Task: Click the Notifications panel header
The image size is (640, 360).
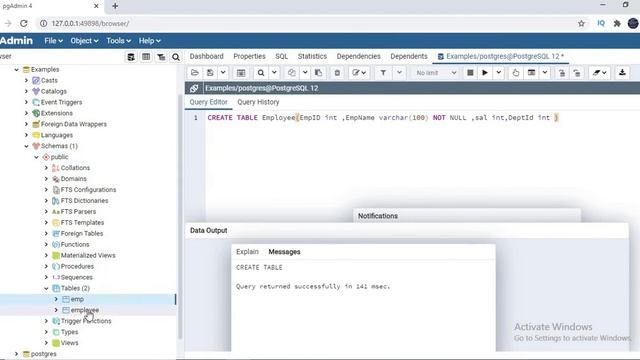Action: (x=467, y=216)
